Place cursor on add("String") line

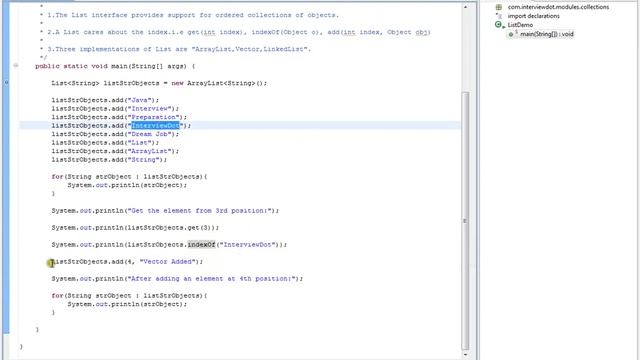pos(109,160)
